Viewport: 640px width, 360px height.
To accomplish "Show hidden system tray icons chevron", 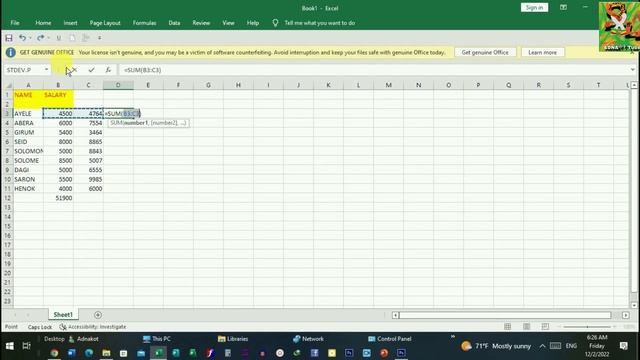I will pyautogui.click(x=542, y=346).
